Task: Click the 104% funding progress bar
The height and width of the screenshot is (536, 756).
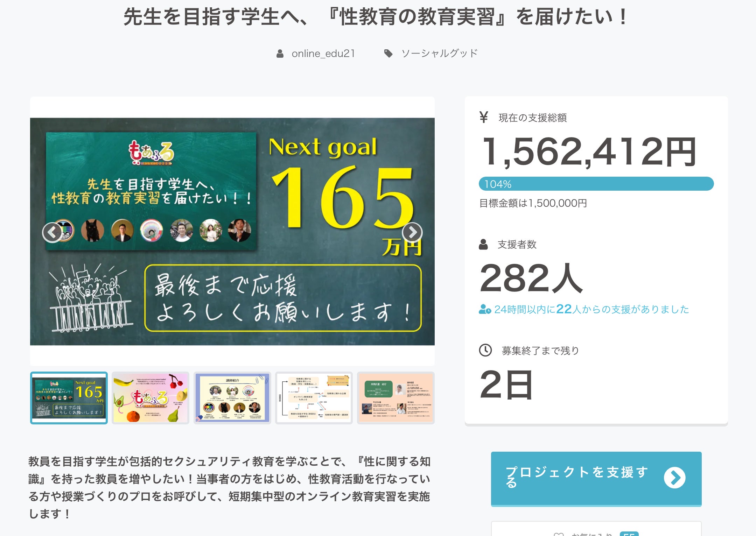Action: coord(596,184)
